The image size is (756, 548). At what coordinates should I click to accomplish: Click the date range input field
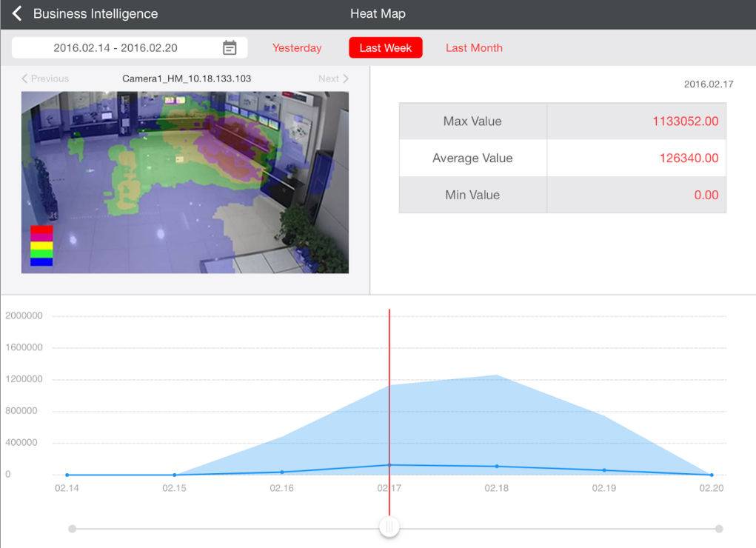(x=116, y=48)
